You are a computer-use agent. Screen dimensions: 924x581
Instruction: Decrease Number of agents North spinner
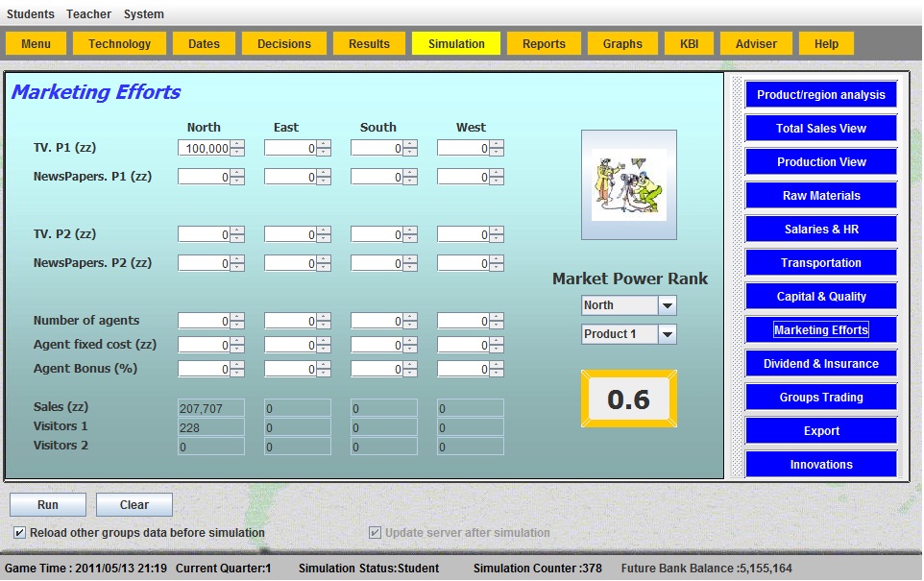click(238, 325)
